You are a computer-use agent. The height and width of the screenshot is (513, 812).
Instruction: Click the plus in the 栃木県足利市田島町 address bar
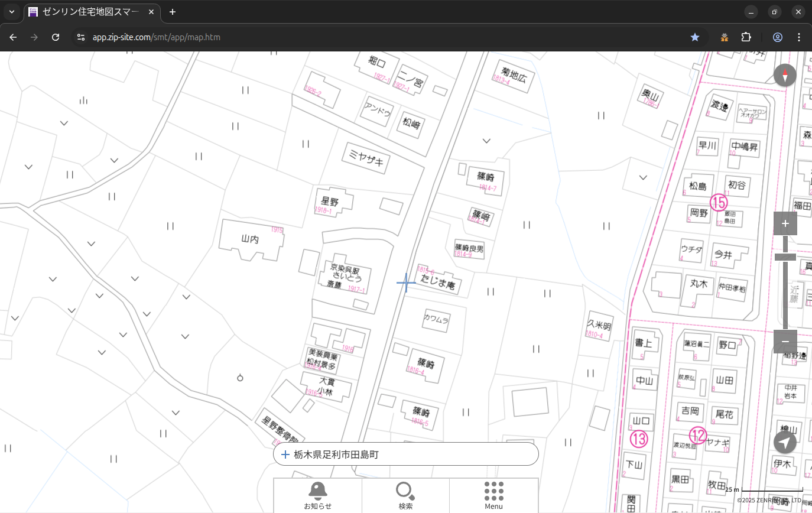click(x=285, y=454)
